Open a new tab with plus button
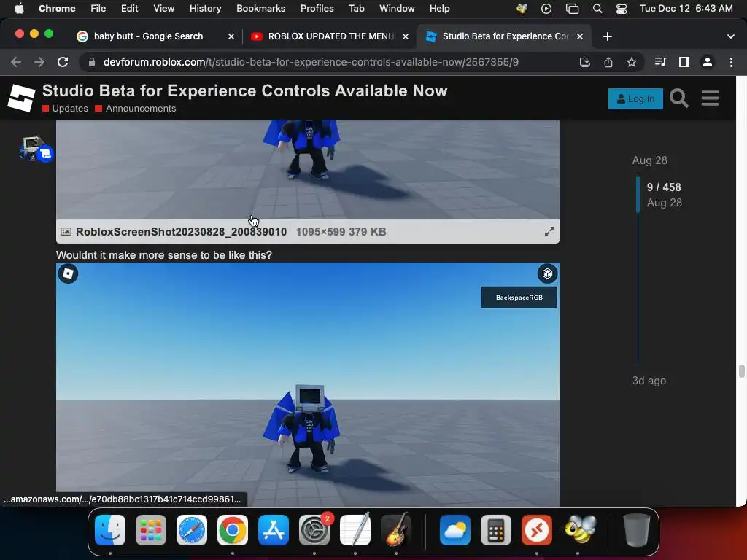Image resolution: width=747 pixels, height=560 pixels. click(x=608, y=36)
